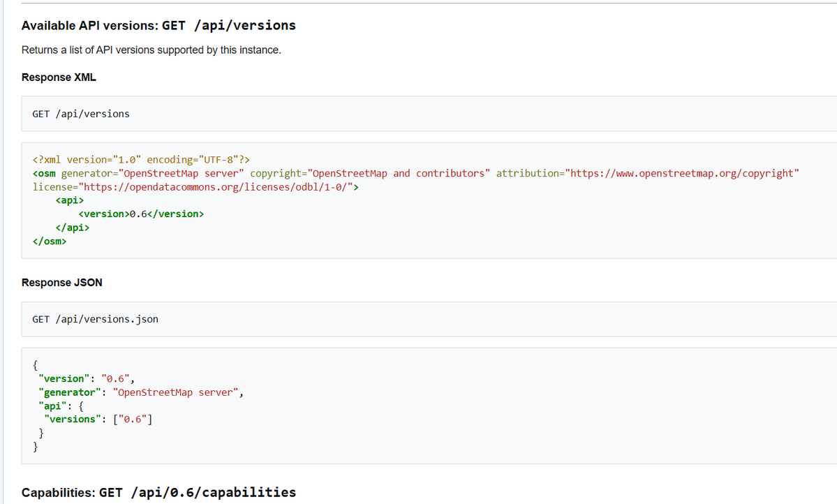837x504 pixels.
Task: Click the 'Returns a list of API versions' description
Action: [x=151, y=50]
